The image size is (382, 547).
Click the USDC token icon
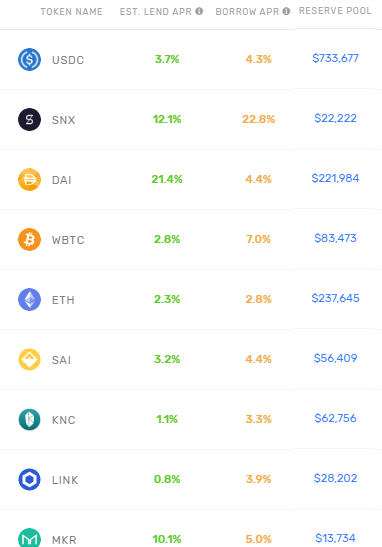[x=29, y=59]
